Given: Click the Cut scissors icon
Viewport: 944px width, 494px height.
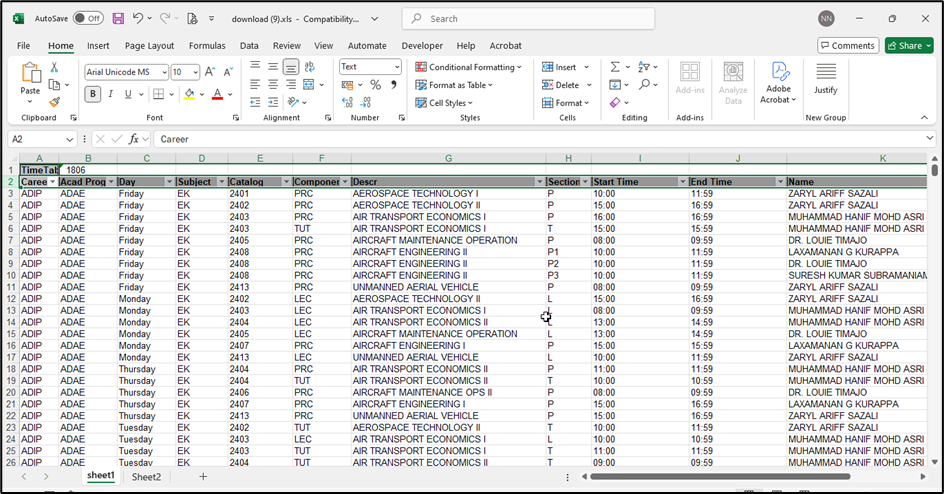Looking at the screenshot, I should pos(54,68).
